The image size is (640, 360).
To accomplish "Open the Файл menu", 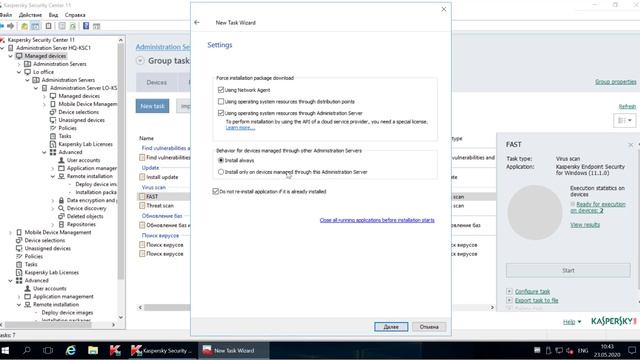I will 6,15.
